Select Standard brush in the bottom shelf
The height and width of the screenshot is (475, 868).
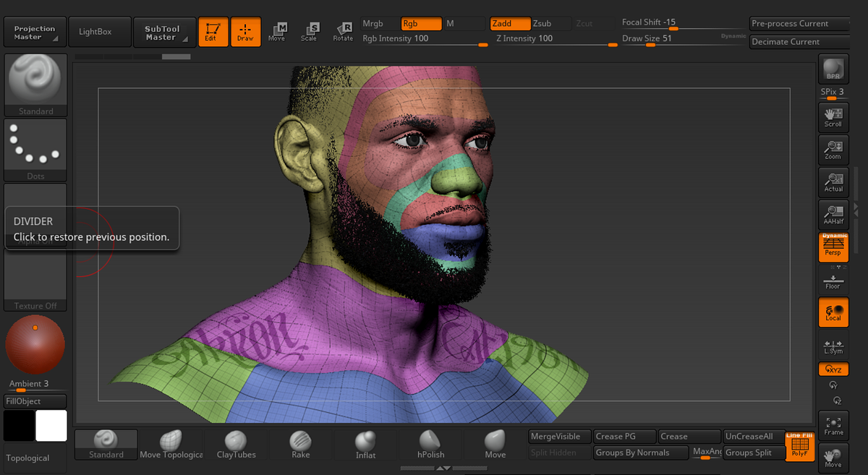106,445
